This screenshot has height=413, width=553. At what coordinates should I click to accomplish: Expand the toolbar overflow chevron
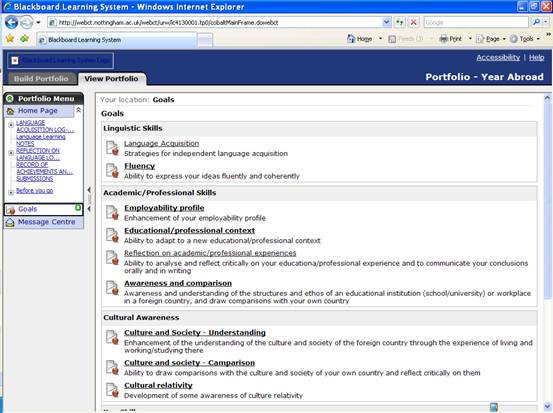click(x=548, y=35)
